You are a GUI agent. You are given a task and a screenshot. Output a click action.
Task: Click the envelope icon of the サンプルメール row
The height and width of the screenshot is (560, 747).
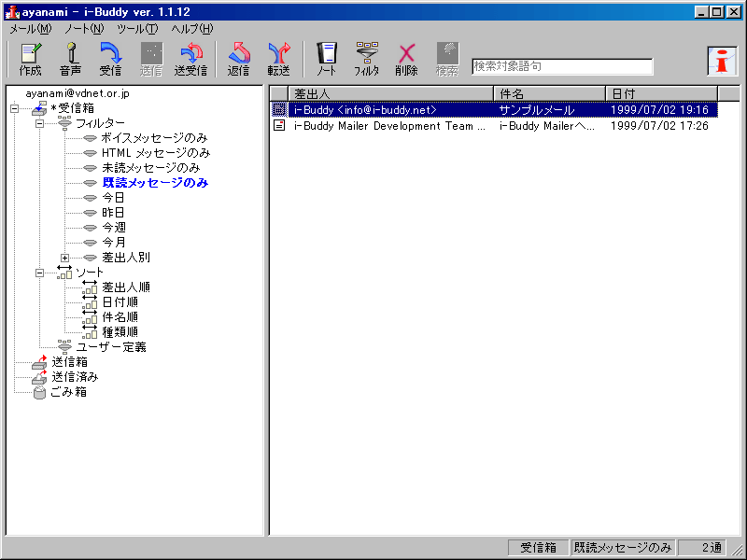click(x=279, y=110)
